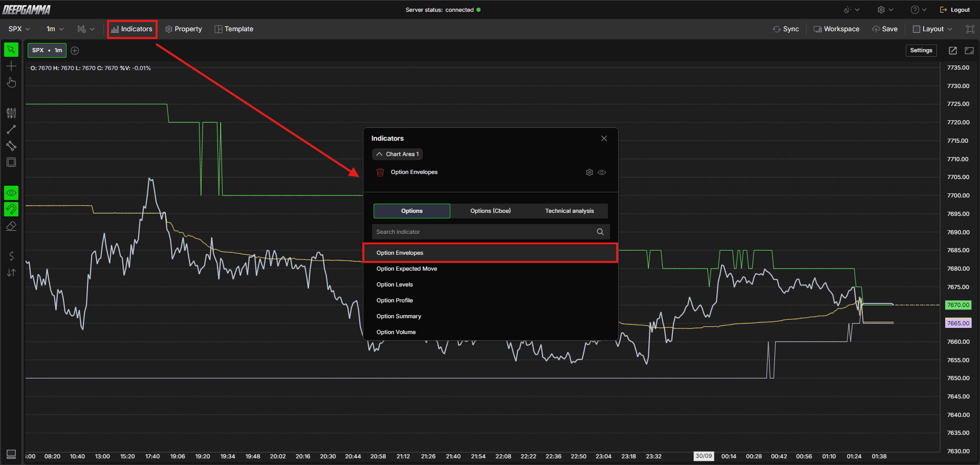Maximize the chart panel
980x465 pixels.
tap(969, 51)
